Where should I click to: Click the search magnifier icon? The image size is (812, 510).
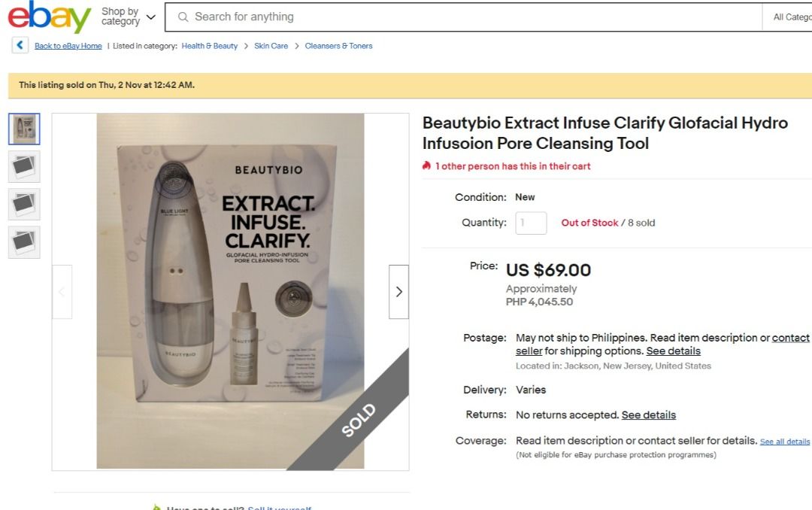183,16
